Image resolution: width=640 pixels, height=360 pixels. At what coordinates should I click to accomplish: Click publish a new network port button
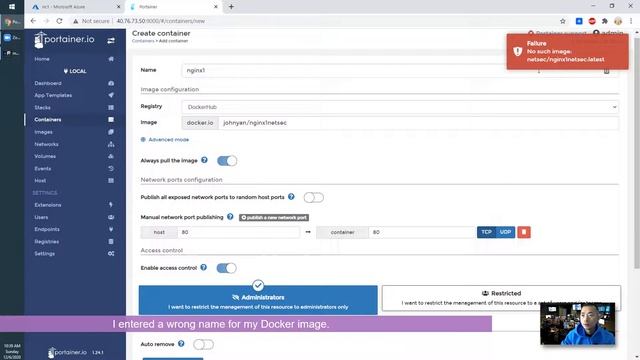(x=274, y=218)
